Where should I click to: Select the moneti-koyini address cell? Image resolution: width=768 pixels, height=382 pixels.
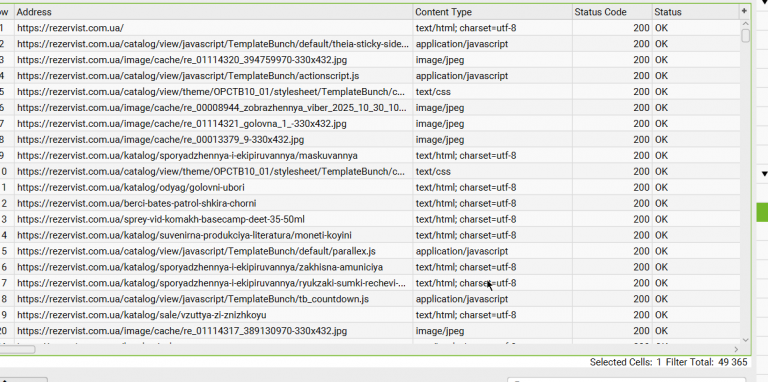point(214,235)
